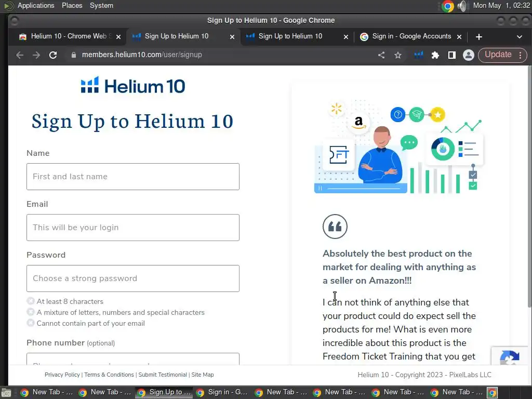Click the 'mixture of letters' requirement icon
This screenshot has width=532, height=399.
31,312
